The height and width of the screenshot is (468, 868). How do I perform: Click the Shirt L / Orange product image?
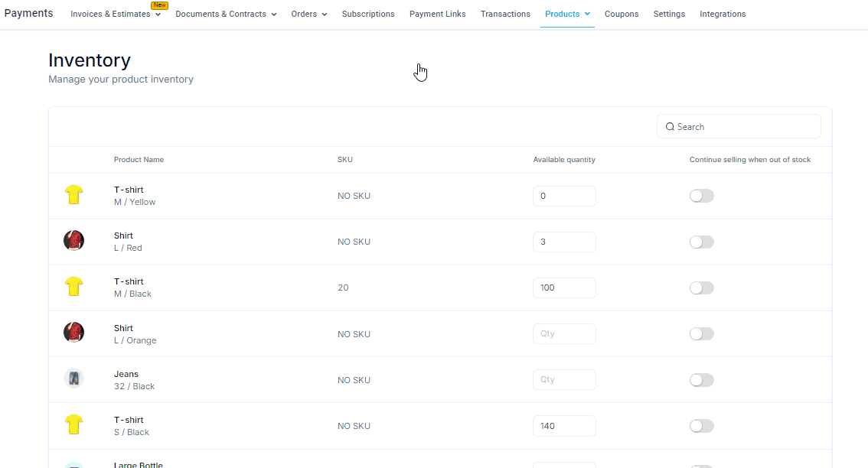point(73,333)
